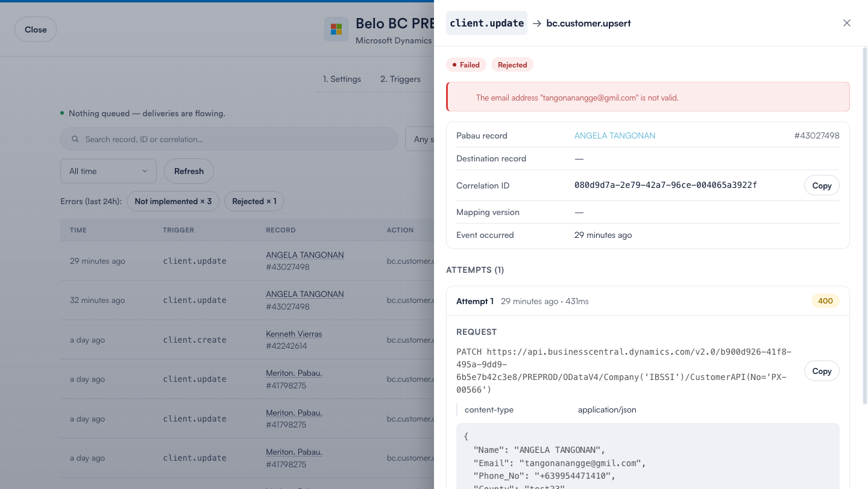Click 'Event occurred' 29 minutes ago value
868x489 pixels.
click(603, 235)
